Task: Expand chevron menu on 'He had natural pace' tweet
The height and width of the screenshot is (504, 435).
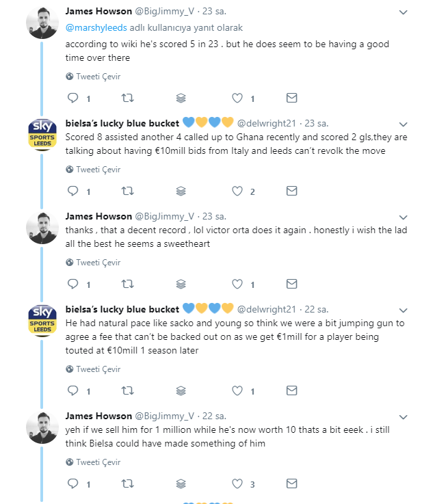Action: (x=404, y=310)
